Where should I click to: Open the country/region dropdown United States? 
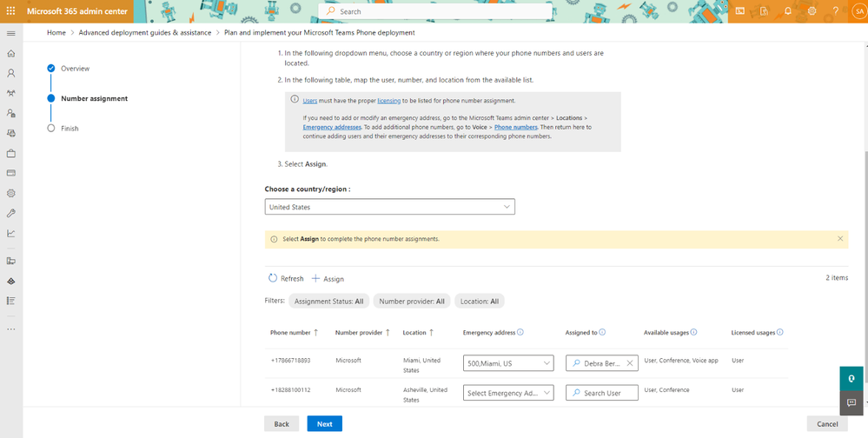tap(390, 207)
